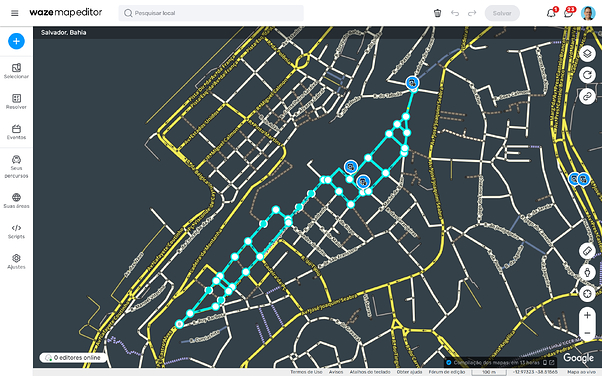The height and width of the screenshot is (376, 602).
Task: Open the map layers menu
Action: coord(587,53)
